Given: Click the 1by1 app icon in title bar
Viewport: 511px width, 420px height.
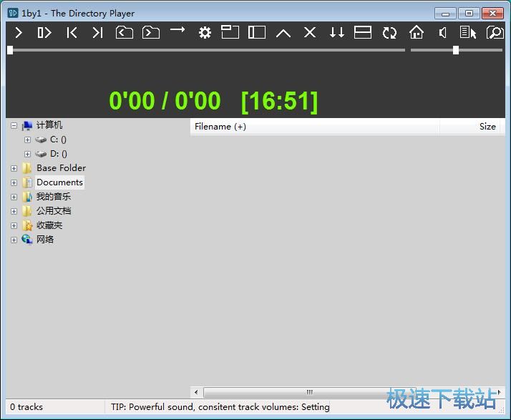Looking at the screenshot, I should (x=13, y=13).
